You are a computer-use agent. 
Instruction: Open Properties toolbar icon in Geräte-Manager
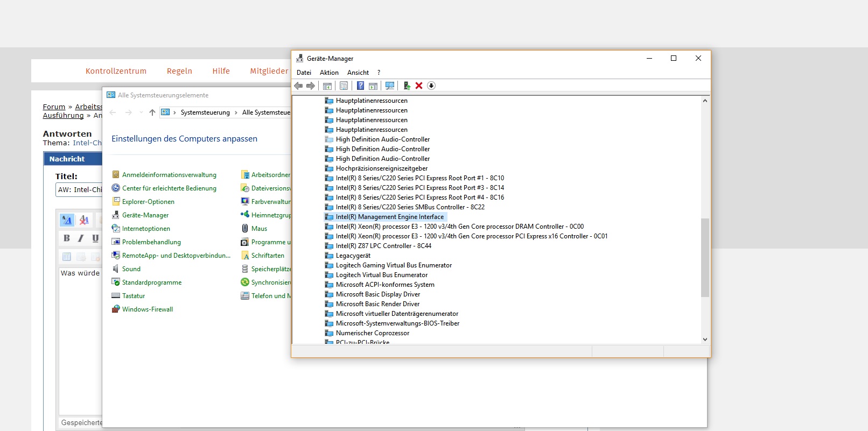[344, 86]
